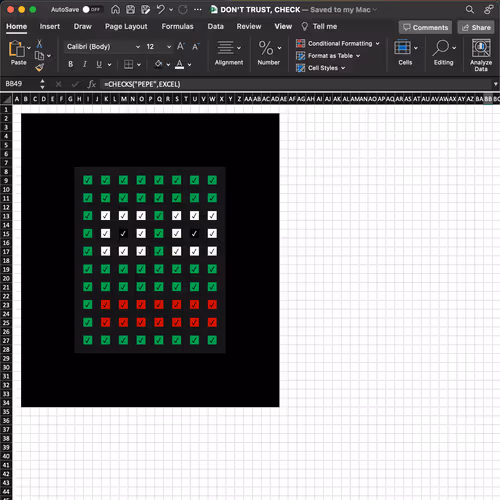Toggle Bold formatting
The image size is (500, 500).
tap(71, 64)
